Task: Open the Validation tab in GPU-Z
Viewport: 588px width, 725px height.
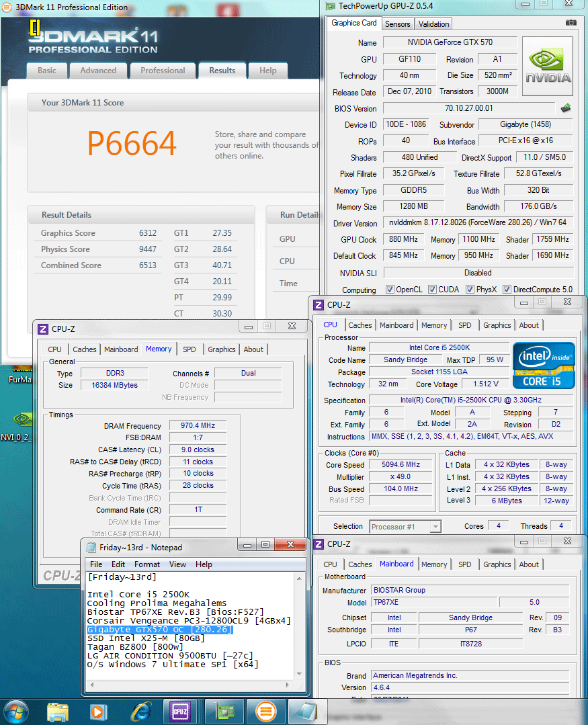Action: click(433, 24)
